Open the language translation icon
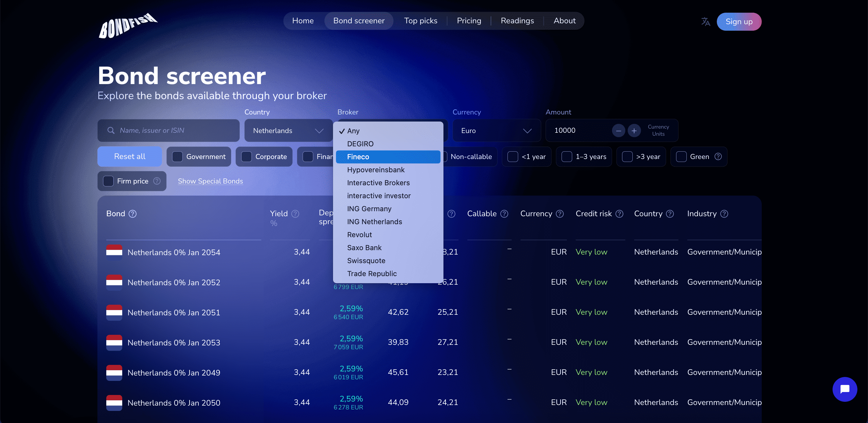Screen dimensions: 868x423 click(x=706, y=21)
